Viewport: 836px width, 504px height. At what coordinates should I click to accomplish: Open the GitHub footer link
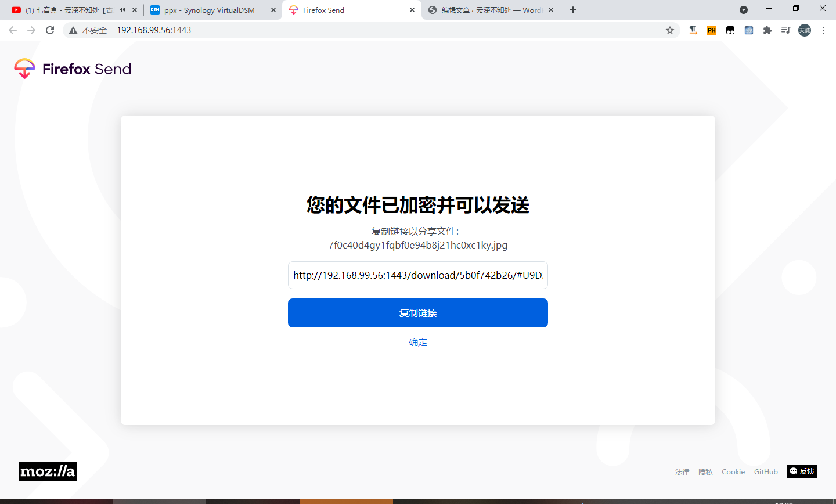pos(766,471)
